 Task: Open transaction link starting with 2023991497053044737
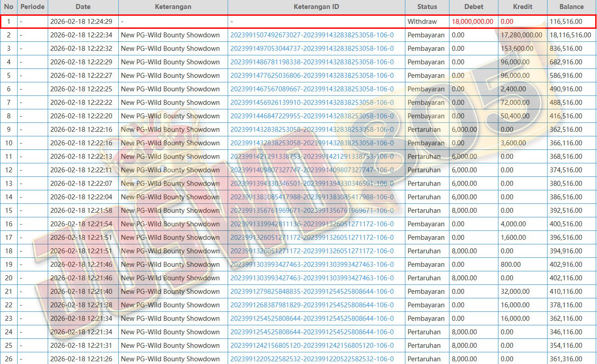point(312,49)
